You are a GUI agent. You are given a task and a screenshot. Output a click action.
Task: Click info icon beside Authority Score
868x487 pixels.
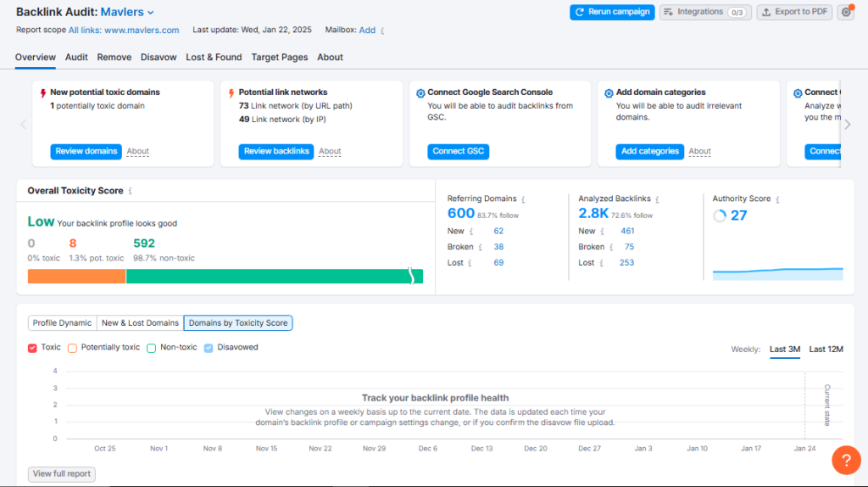tap(777, 199)
